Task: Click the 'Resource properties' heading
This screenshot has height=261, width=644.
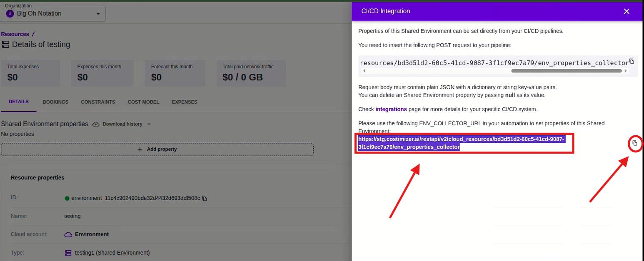Action: 37,177
